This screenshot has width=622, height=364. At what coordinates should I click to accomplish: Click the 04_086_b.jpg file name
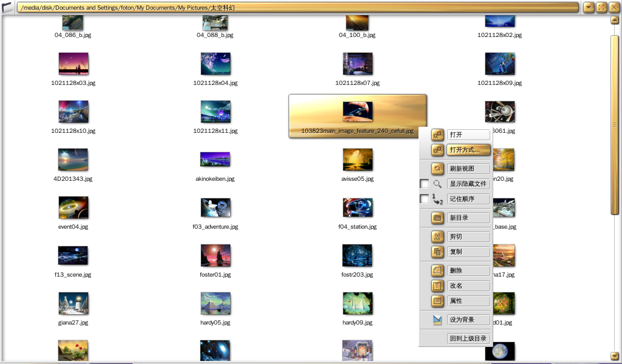pos(73,35)
